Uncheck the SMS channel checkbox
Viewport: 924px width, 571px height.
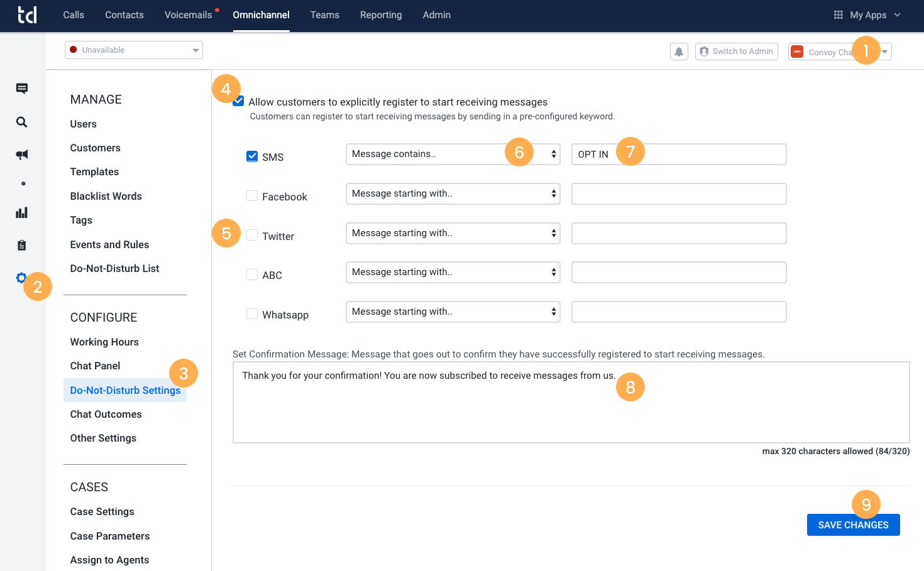pyautogui.click(x=252, y=156)
